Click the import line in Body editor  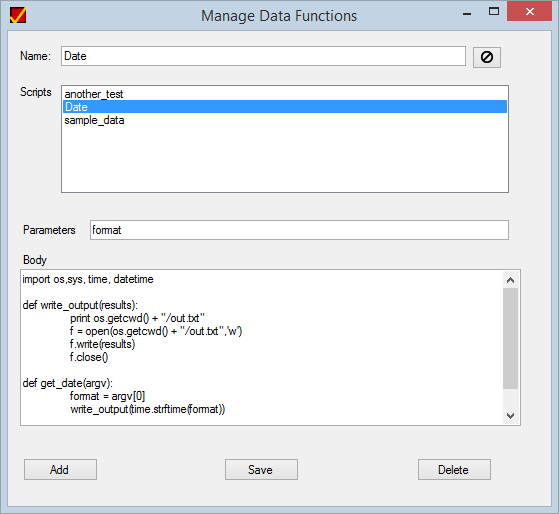point(88,279)
